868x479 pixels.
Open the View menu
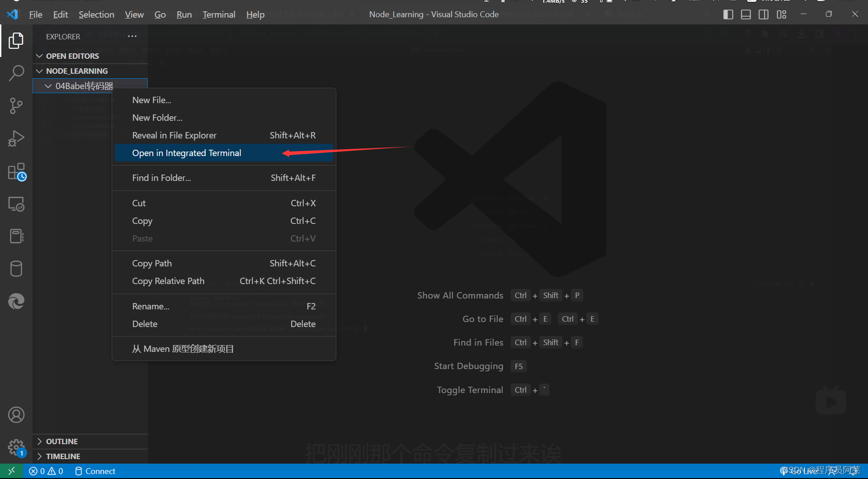tap(134, 14)
